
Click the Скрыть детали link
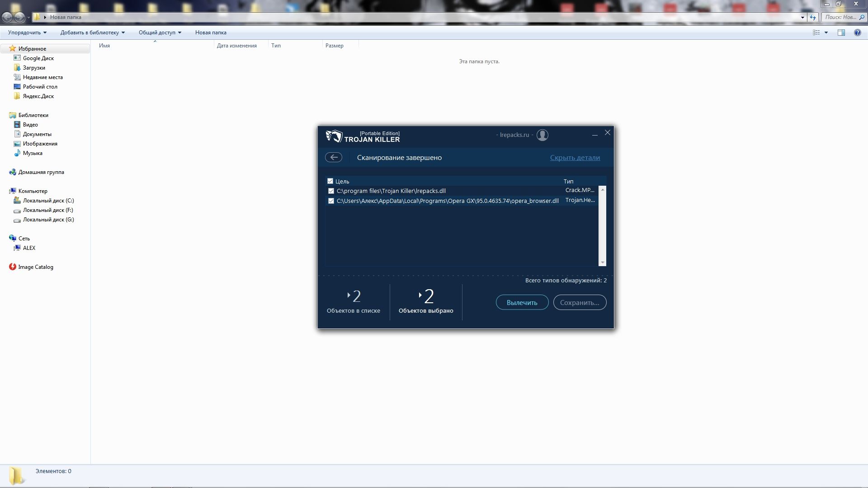575,158
